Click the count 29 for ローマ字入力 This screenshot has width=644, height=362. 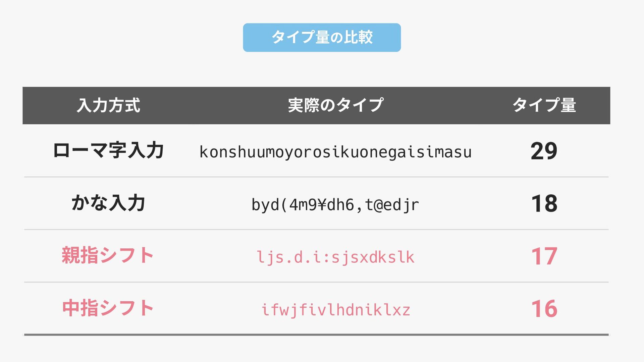tap(544, 151)
